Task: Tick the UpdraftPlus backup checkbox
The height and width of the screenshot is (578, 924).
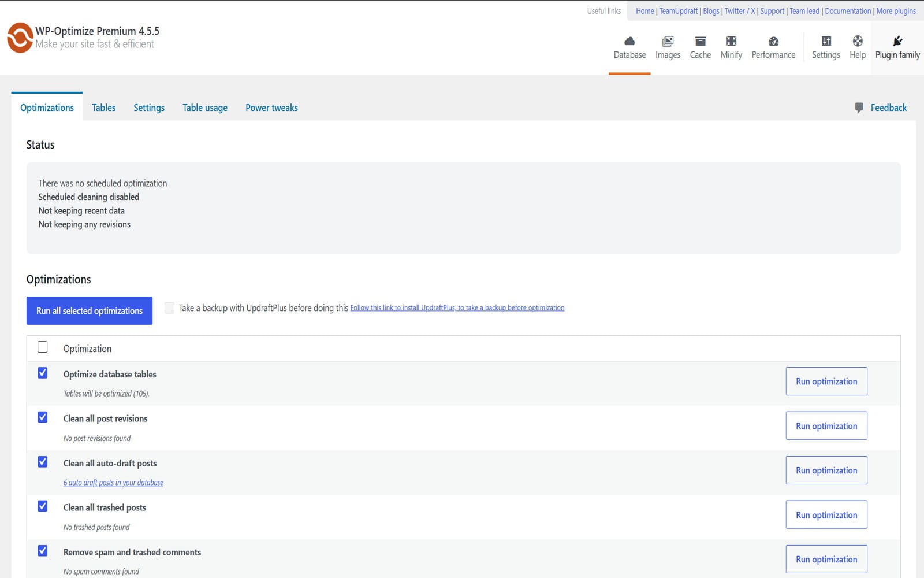Action: point(169,307)
